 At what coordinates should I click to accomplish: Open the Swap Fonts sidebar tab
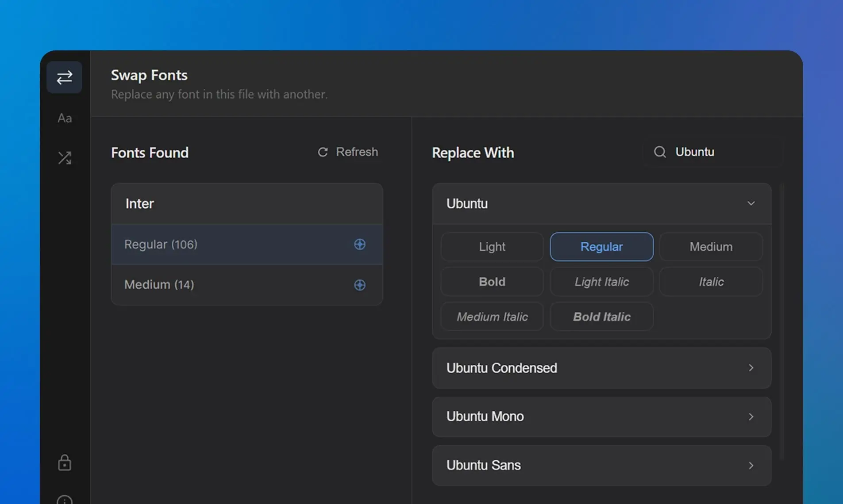pos(64,77)
